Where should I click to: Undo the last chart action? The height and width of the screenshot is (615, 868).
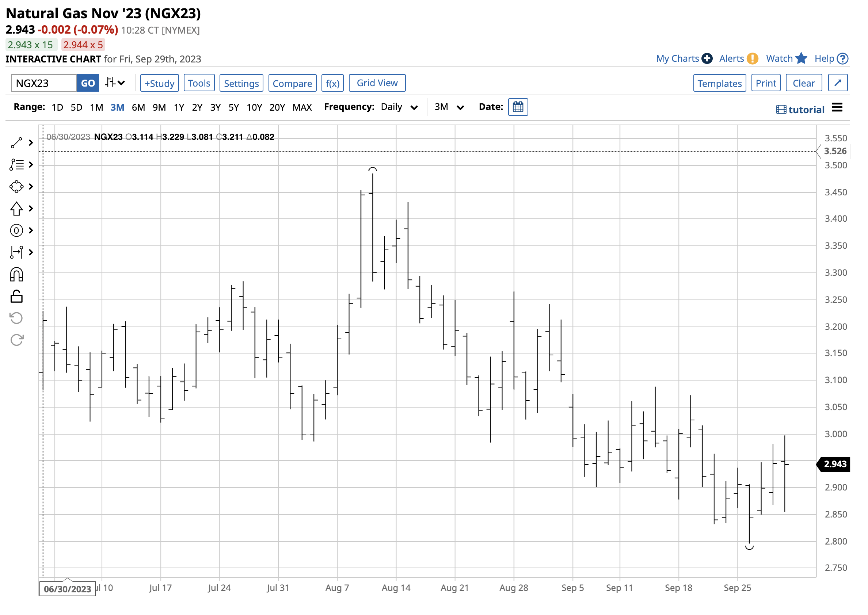(x=17, y=318)
